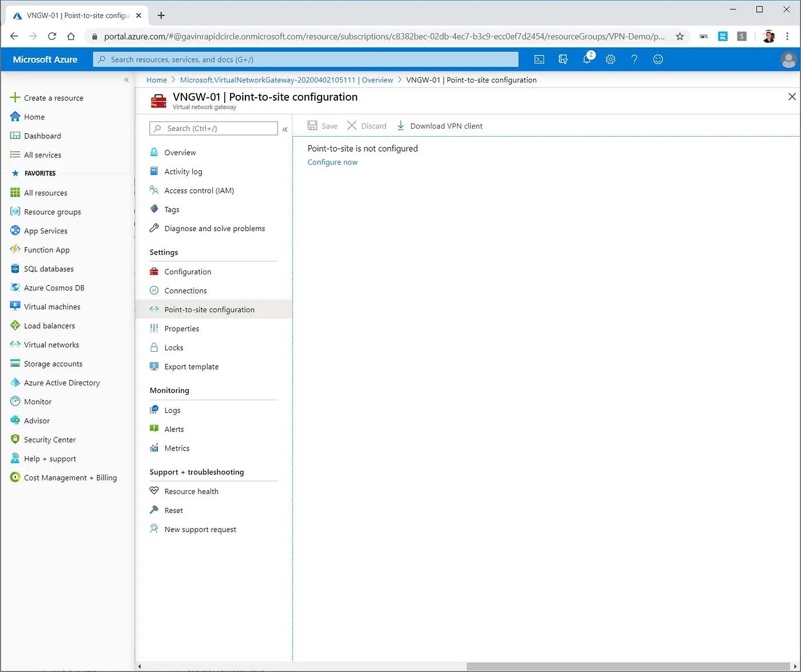Open the account avatar in Azure header
This screenshot has width=801, height=672.
pyautogui.click(x=788, y=59)
